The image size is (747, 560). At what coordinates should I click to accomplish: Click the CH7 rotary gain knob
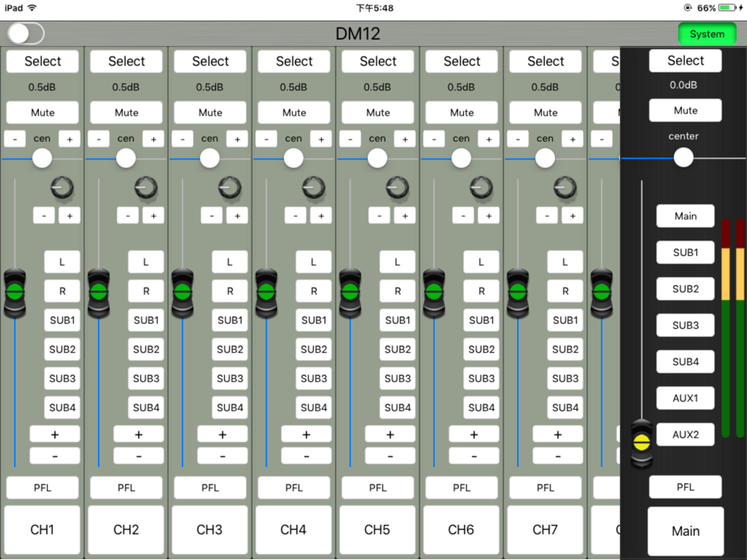(565, 187)
